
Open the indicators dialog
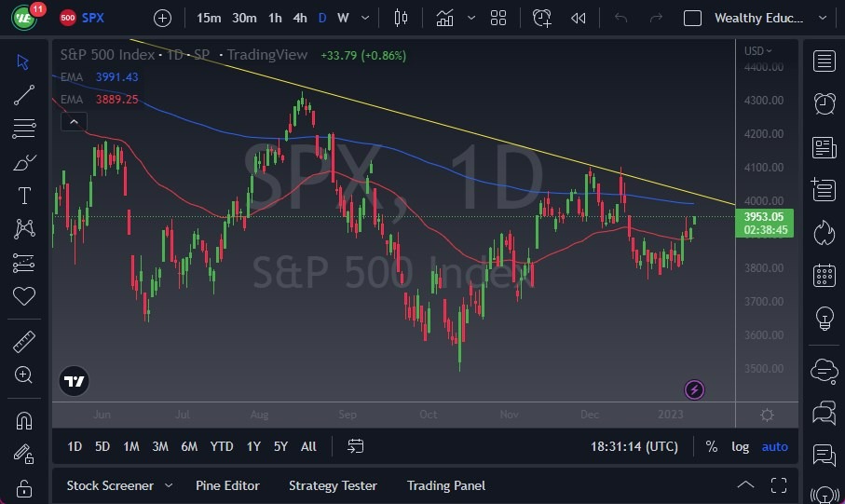click(x=444, y=18)
